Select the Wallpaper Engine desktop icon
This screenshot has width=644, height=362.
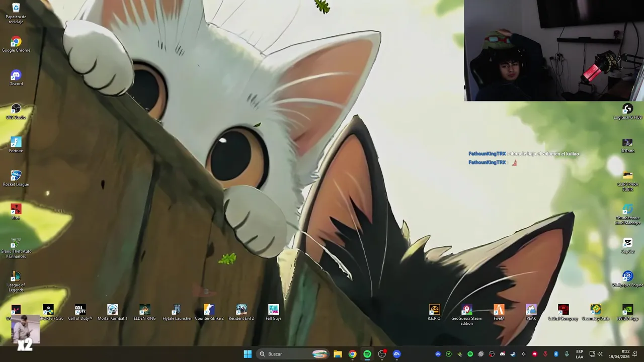coord(627,279)
